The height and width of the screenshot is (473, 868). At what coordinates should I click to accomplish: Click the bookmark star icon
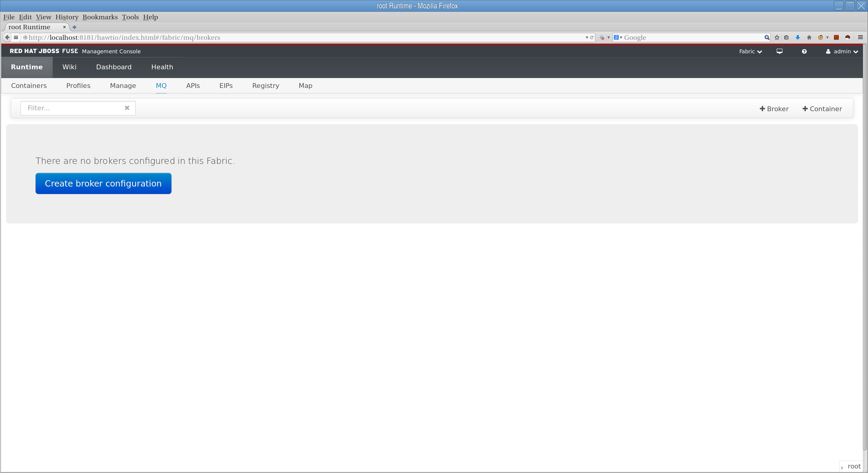777,37
